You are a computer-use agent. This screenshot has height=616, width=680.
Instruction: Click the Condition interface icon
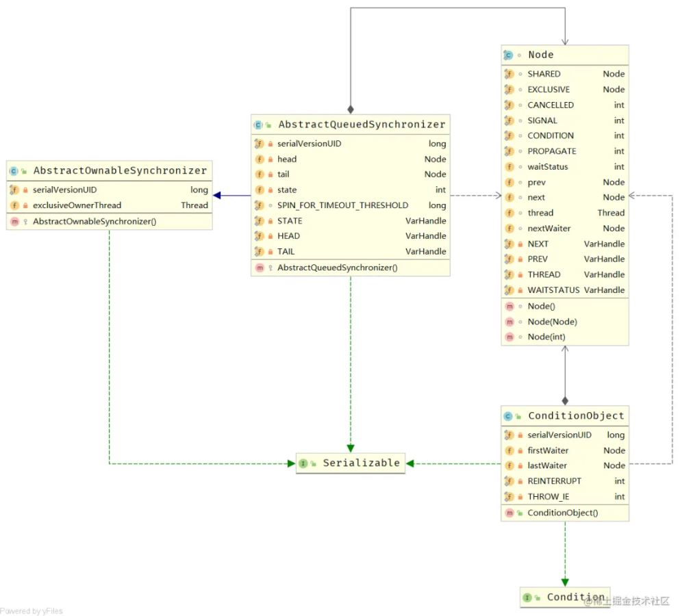tap(527, 598)
